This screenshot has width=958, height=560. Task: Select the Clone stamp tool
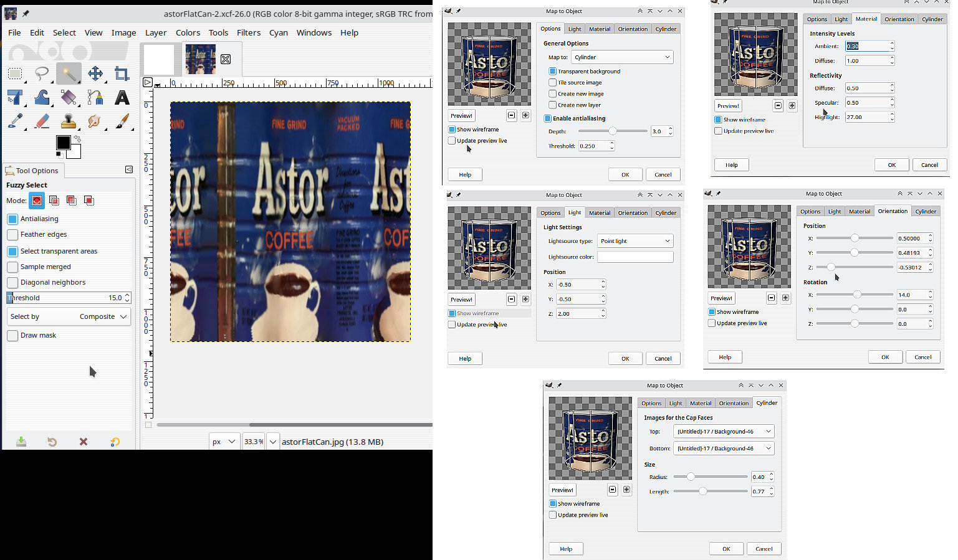click(x=69, y=121)
